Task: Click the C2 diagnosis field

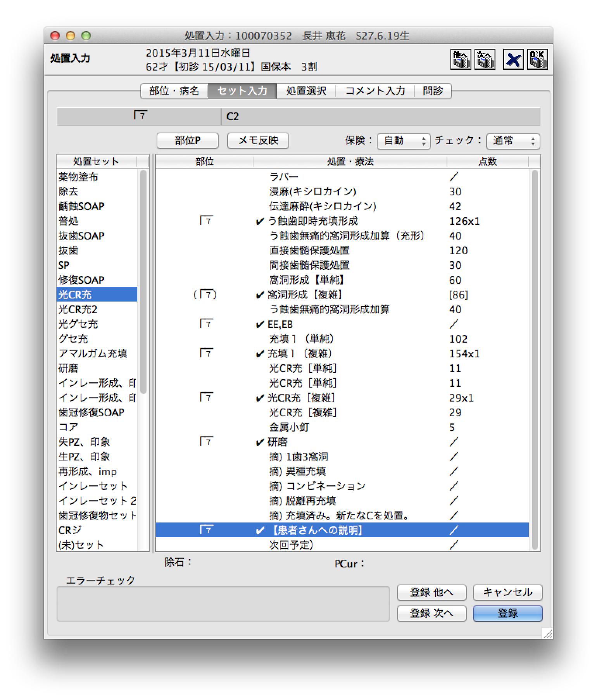Action: tap(381, 116)
